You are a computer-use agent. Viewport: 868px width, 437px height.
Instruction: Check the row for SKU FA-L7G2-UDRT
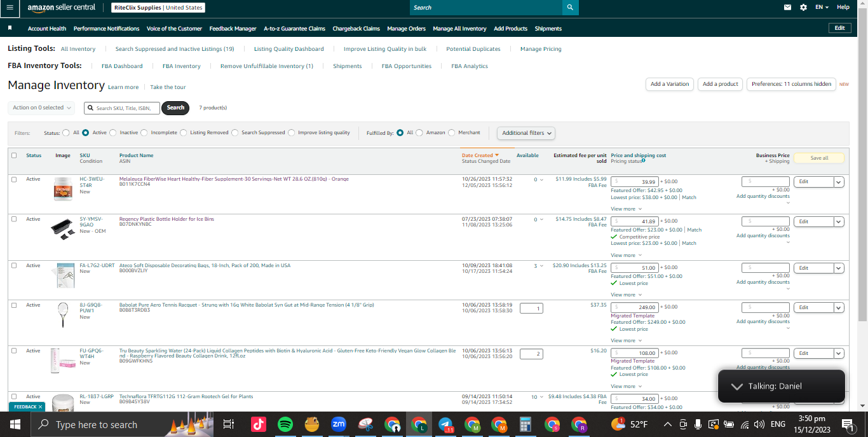click(14, 265)
